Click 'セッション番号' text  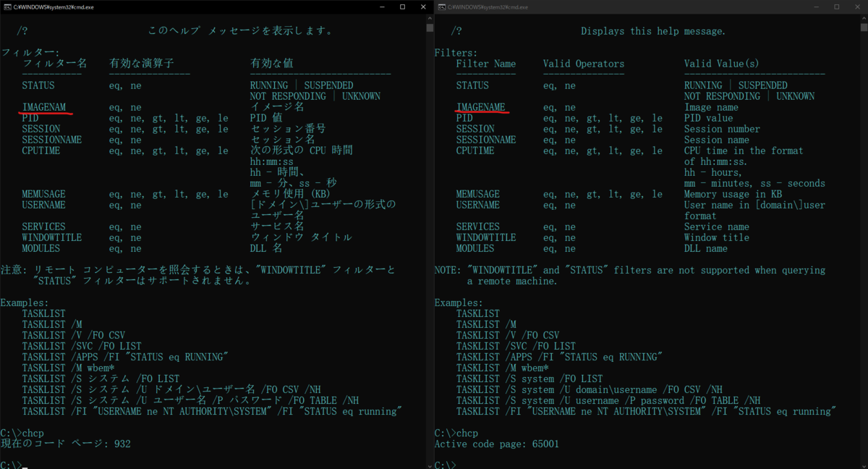tap(288, 129)
